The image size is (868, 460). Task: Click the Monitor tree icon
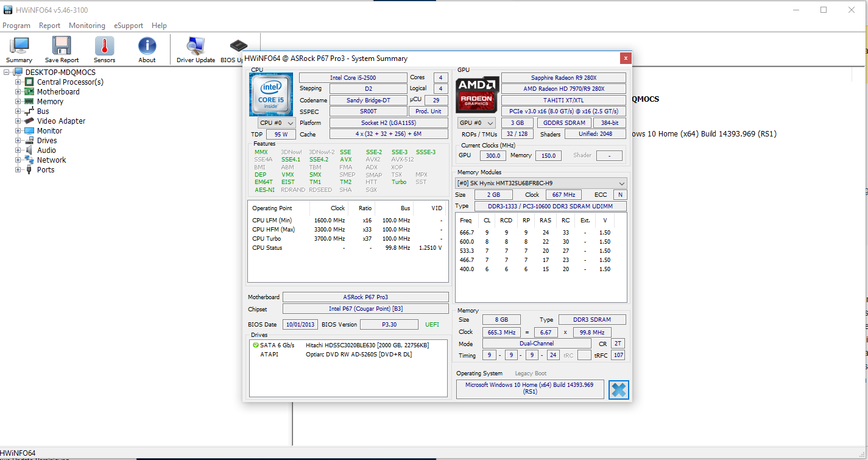(x=29, y=130)
